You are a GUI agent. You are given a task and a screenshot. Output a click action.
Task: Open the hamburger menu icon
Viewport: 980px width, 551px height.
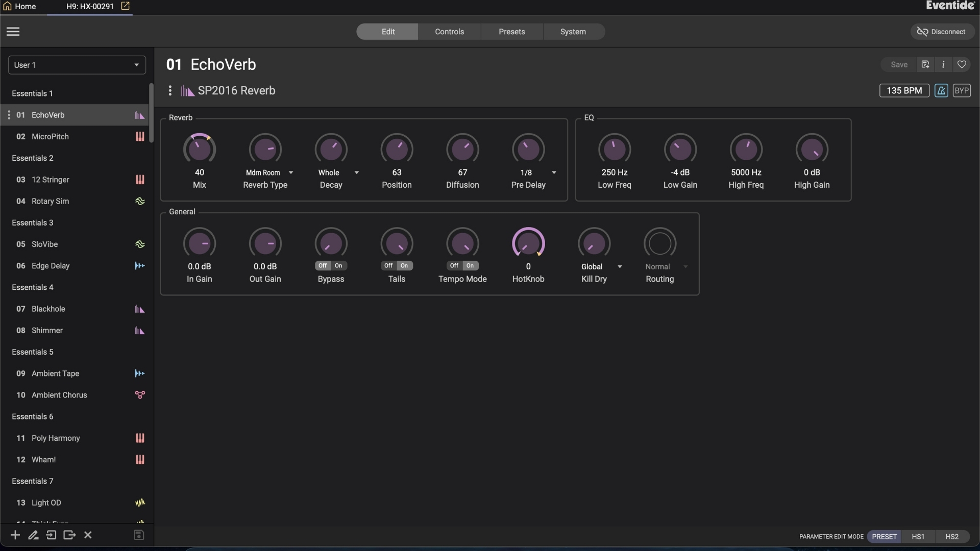click(13, 32)
